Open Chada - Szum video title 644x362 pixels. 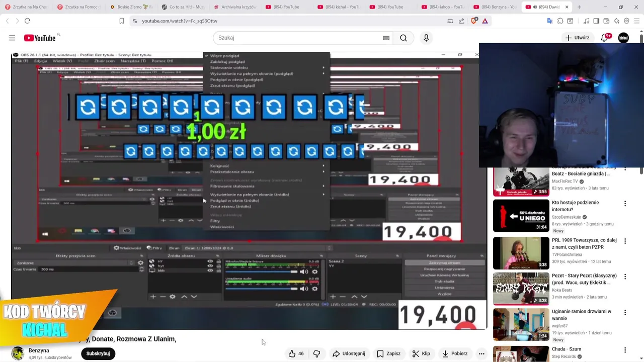point(567,349)
